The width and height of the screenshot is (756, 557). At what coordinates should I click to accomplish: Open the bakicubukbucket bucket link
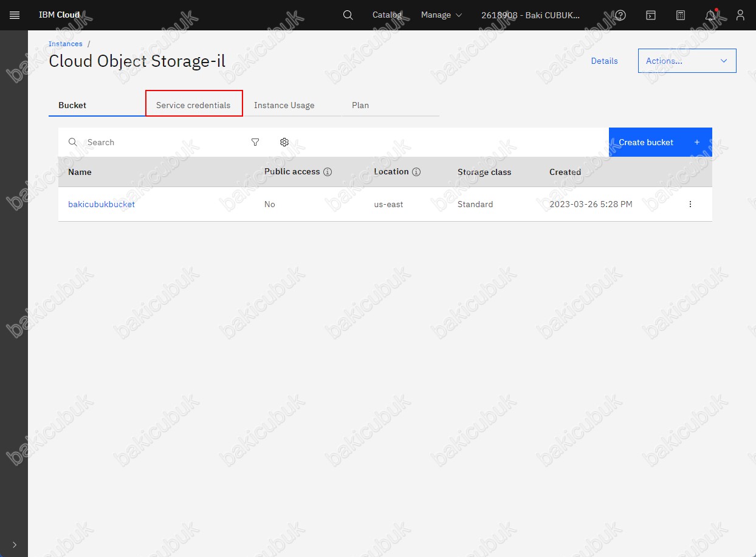pyautogui.click(x=101, y=204)
